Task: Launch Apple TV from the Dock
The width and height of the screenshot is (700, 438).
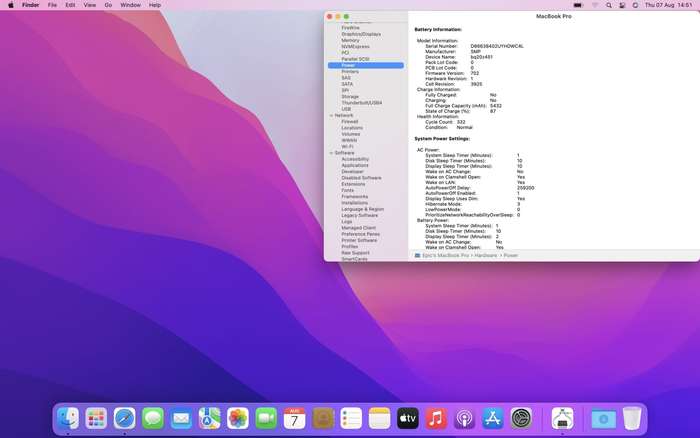Action: 408,419
